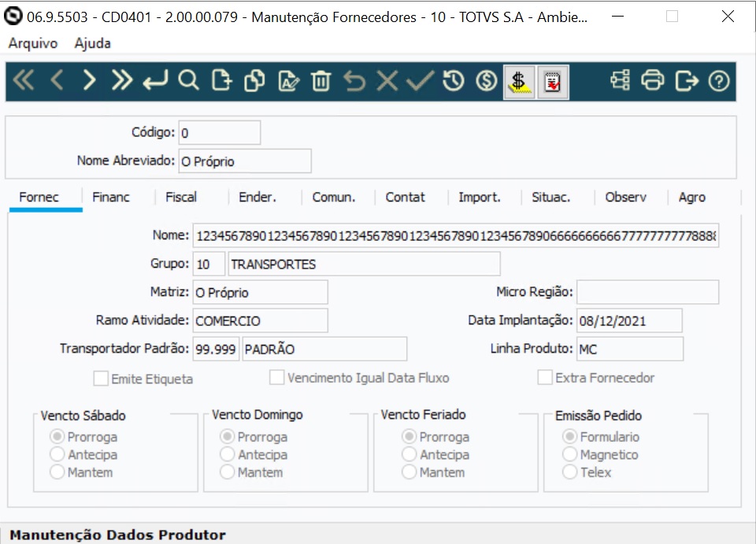The image size is (756, 544).
Task: Go to next record arrow
Action: pos(89,80)
